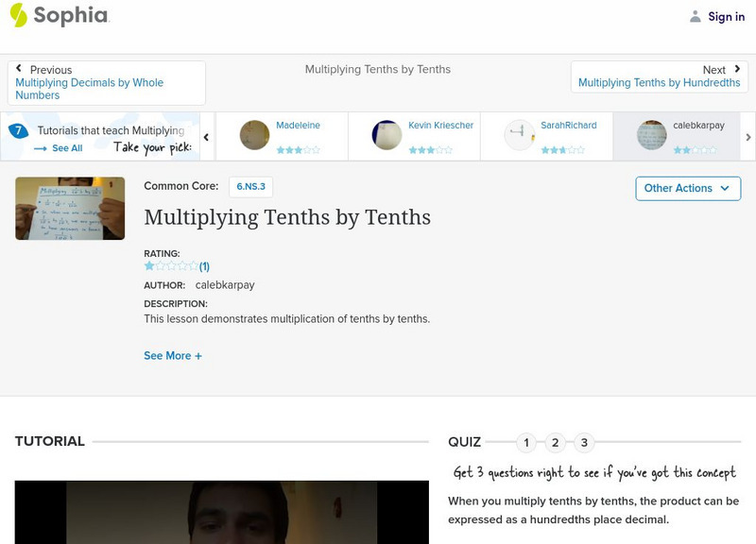Rate the tutorial using the stars
The width and height of the screenshot is (756, 544).
pos(169,264)
